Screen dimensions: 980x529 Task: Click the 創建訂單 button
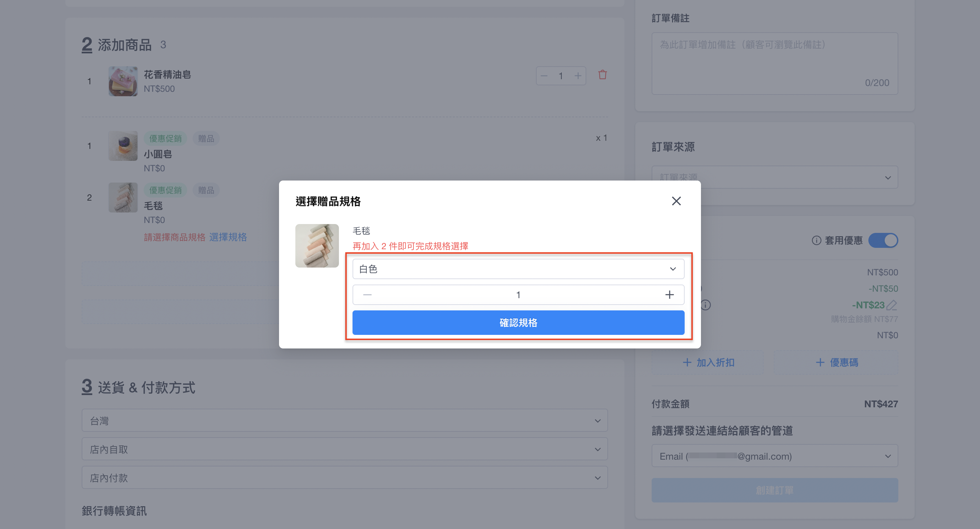774,490
